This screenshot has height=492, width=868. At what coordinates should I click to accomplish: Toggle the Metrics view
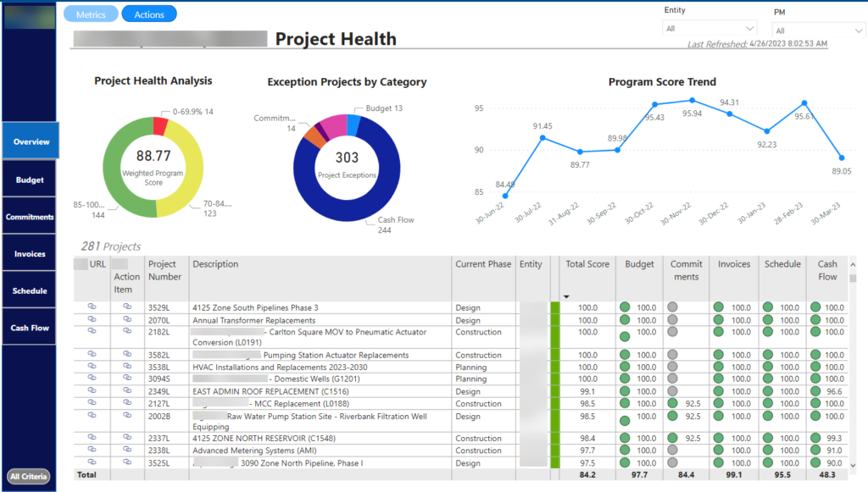pos(91,14)
